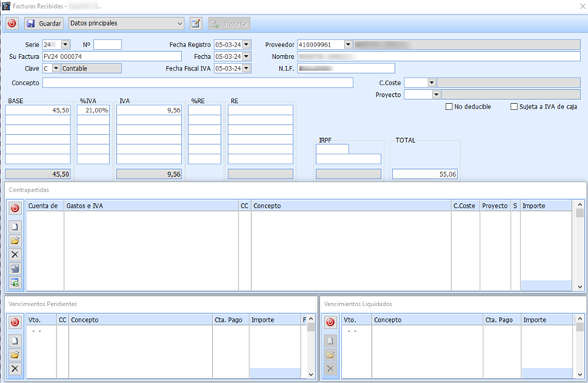Click delete X icon in Vencimientos Pendientes

(x=15, y=369)
